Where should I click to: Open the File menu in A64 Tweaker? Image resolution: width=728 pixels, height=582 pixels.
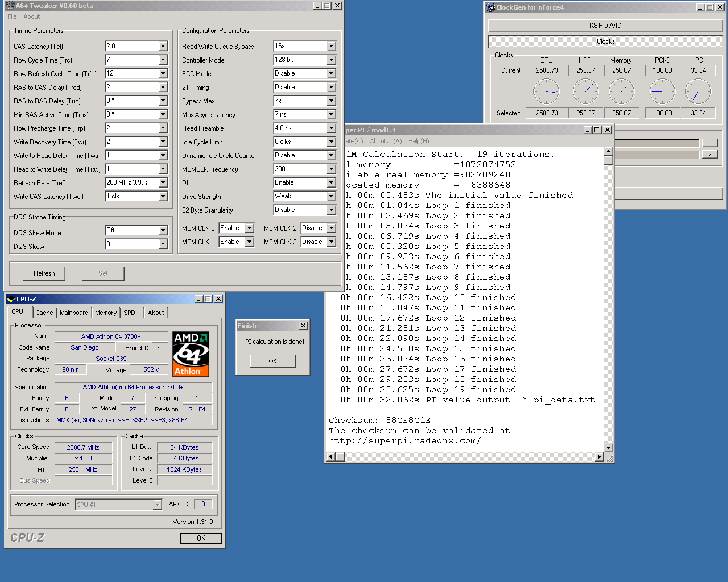(x=12, y=16)
